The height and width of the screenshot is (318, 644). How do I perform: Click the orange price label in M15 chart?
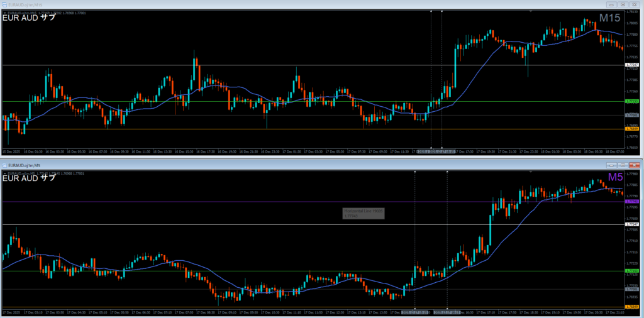[x=631, y=129]
